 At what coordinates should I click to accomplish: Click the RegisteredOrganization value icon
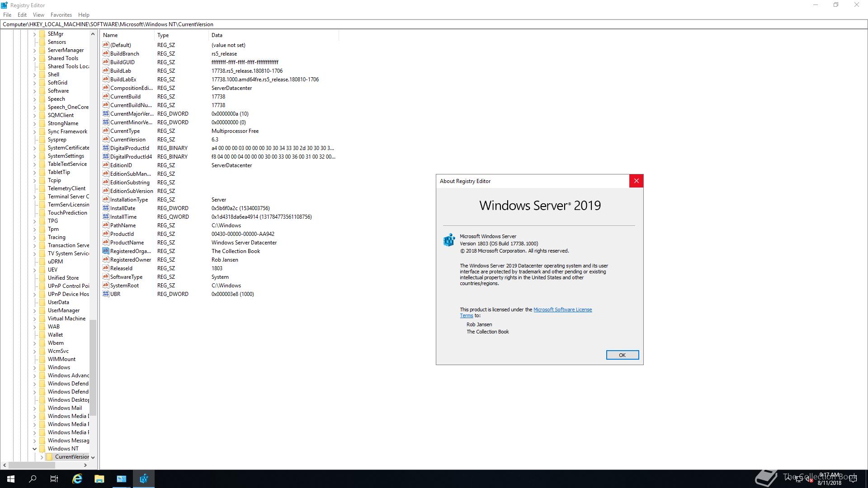pos(106,251)
